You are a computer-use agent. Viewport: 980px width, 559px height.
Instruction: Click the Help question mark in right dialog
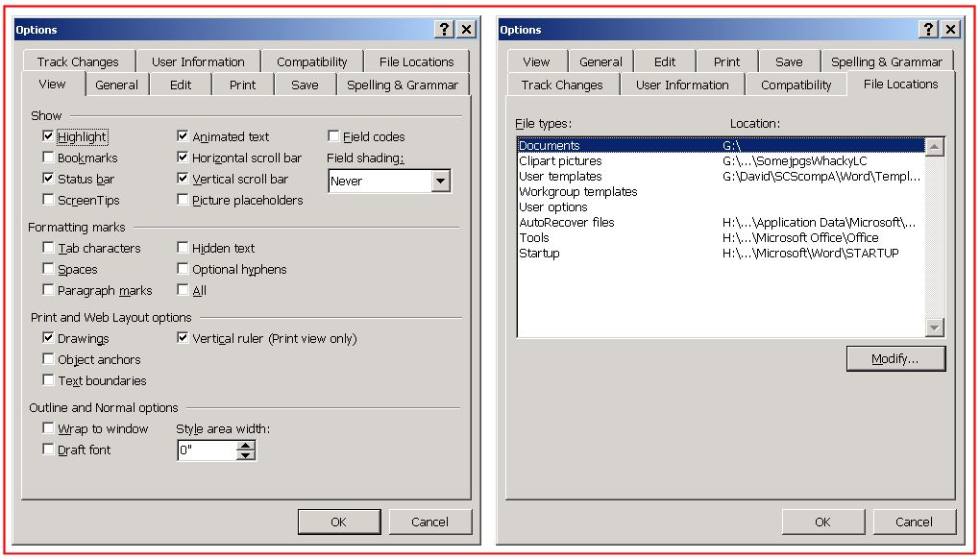(928, 30)
